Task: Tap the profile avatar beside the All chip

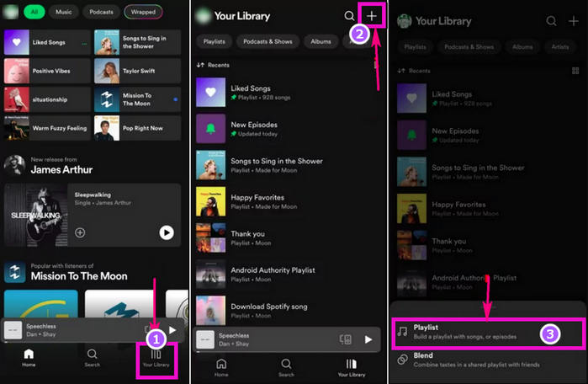Action: (x=13, y=12)
